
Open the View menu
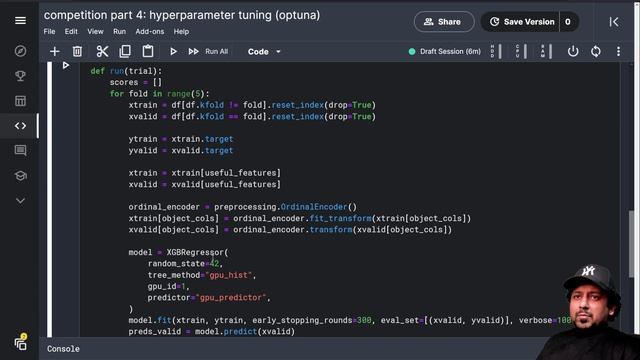point(95,31)
